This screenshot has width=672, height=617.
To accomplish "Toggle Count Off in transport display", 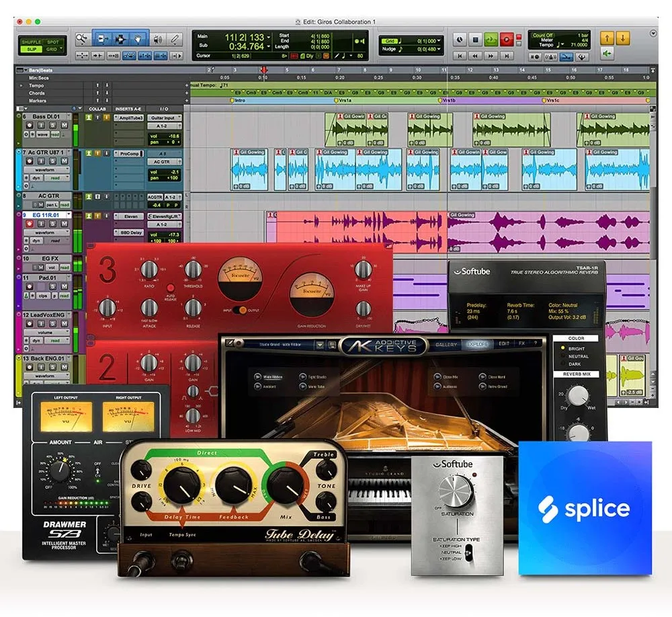I will point(542,35).
